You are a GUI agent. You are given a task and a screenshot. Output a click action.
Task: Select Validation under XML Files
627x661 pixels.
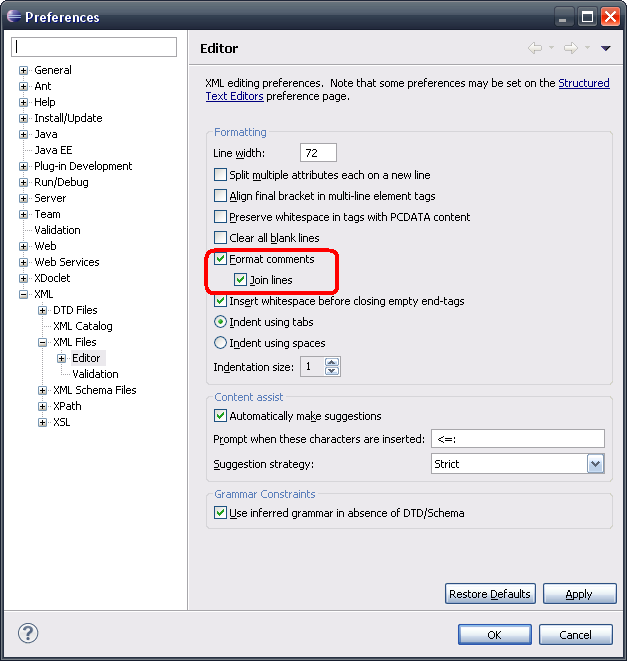[x=95, y=374]
